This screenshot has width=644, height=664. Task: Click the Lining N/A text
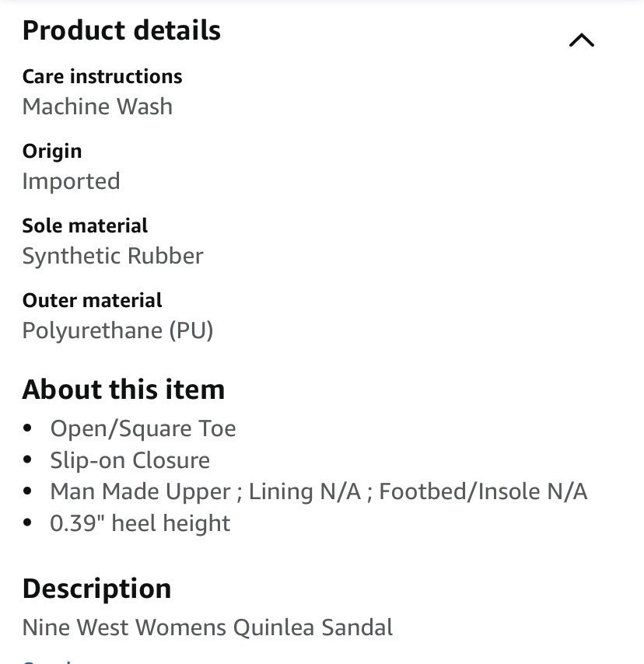pyautogui.click(x=305, y=491)
